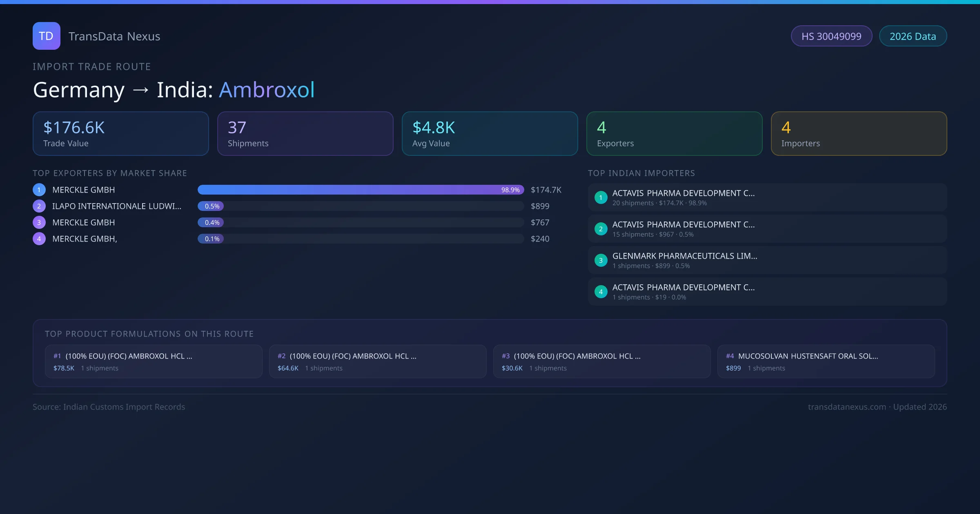
Task: Click transdatanexus.com footer link
Action: pos(846,407)
